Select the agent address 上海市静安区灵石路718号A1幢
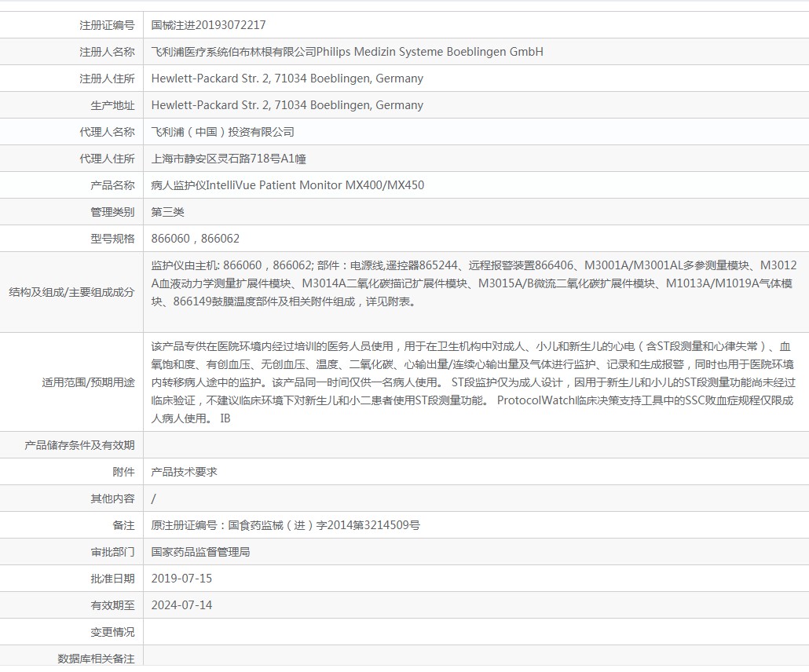Image resolution: width=809 pixels, height=672 pixels. [x=229, y=159]
